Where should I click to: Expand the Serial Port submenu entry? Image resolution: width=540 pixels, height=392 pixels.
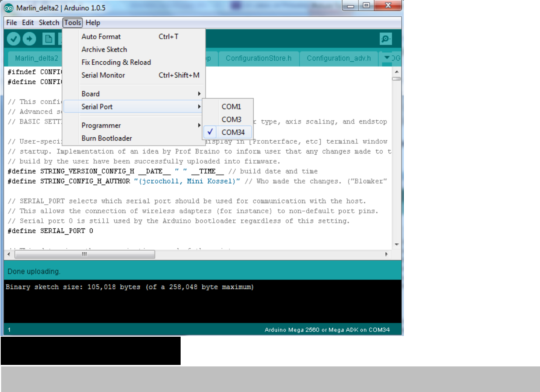pyautogui.click(x=134, y=106)
